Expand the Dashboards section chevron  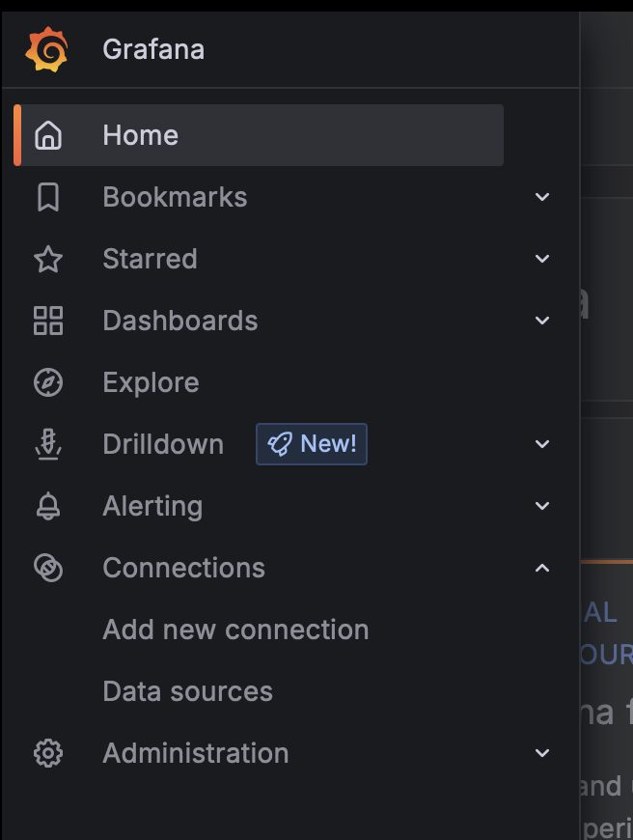coord(542,321)
